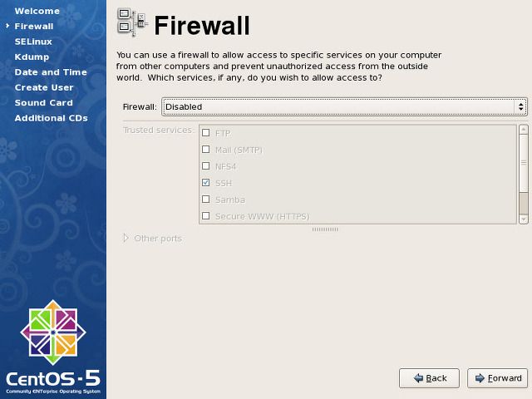Click the left arrow icon on Back
The image size is (532, 399).
pos(418,378)
